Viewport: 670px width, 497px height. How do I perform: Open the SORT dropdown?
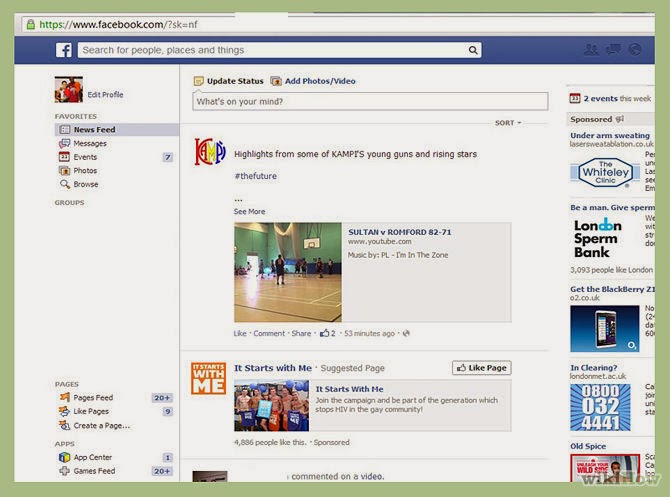[x=508, y=123]
